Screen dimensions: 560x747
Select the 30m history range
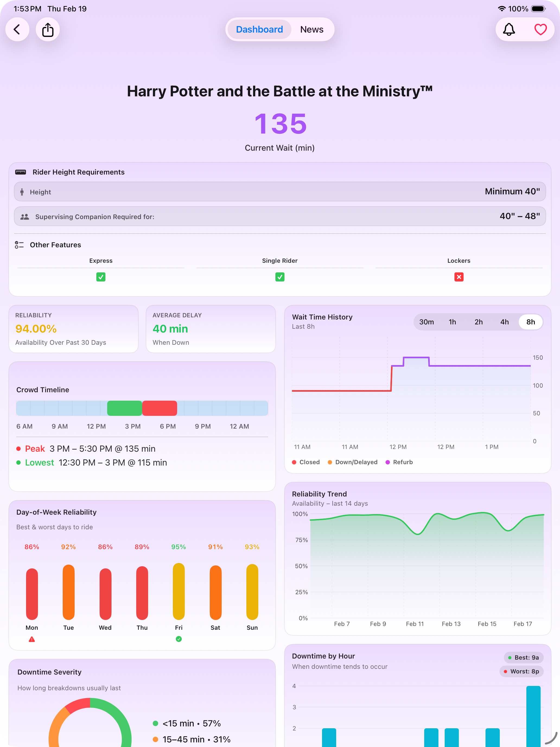426,322
